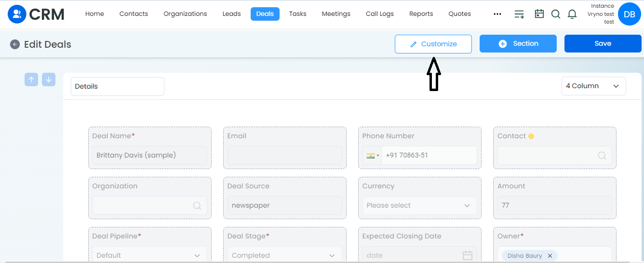Open the calendar icon in header
The height and width of the screenshot is (263, 644).
(x=539, y=14)
